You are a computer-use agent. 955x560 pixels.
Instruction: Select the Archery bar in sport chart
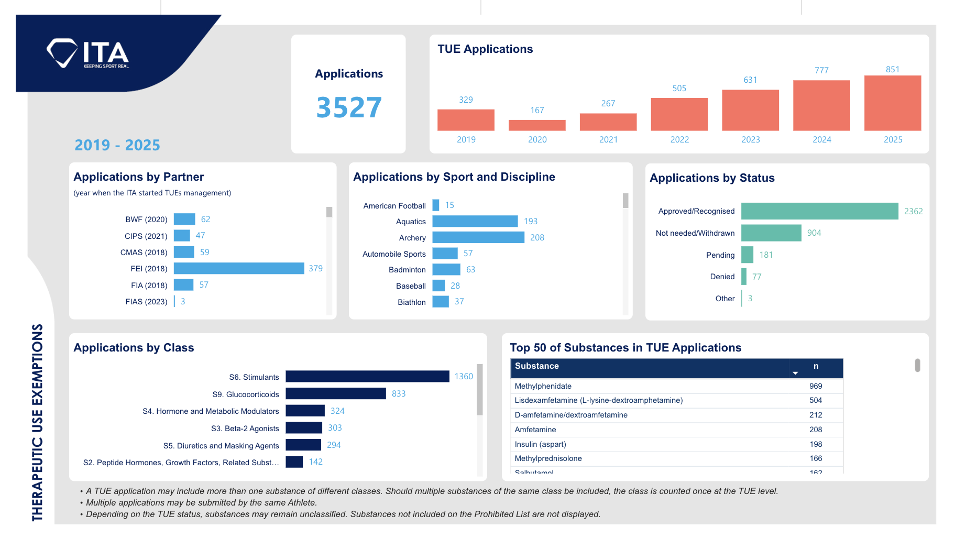point(478,237)
